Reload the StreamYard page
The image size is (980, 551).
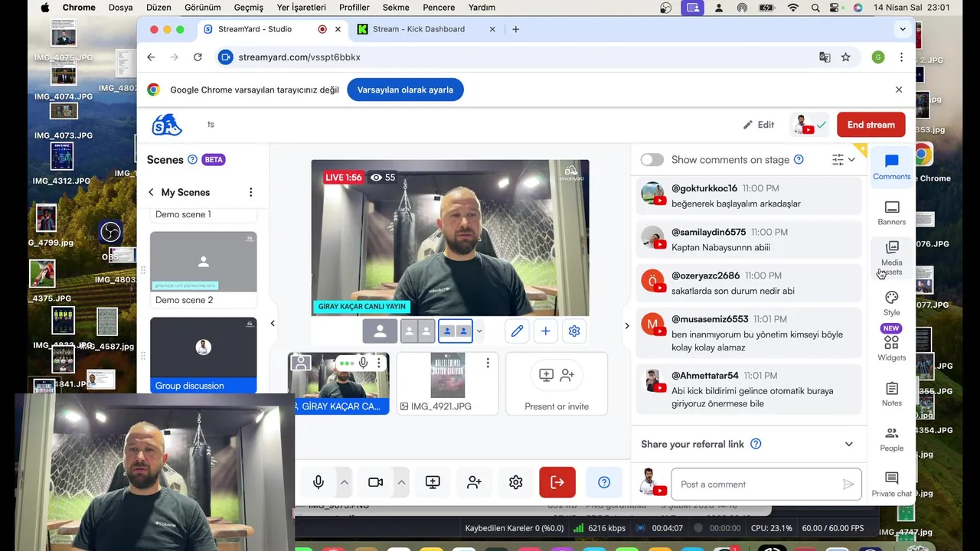(198, 57)
